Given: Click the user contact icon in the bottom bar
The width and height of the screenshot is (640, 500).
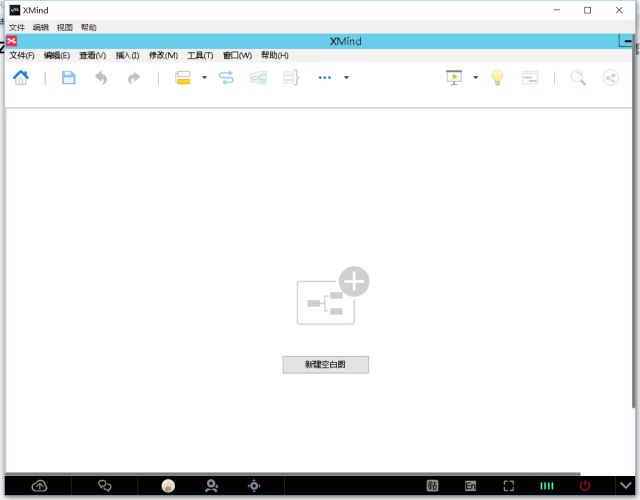Looking at the screenshot, I should (x=211, y=486).
